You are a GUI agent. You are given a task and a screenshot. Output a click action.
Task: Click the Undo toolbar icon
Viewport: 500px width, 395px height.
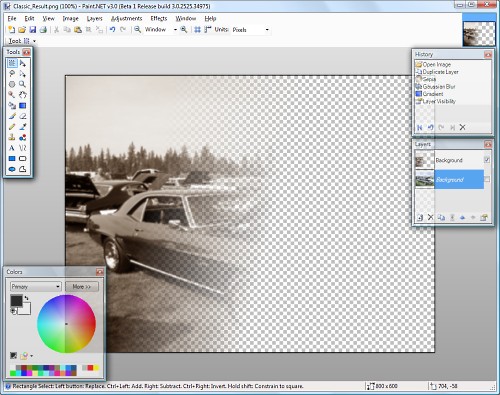112,30
